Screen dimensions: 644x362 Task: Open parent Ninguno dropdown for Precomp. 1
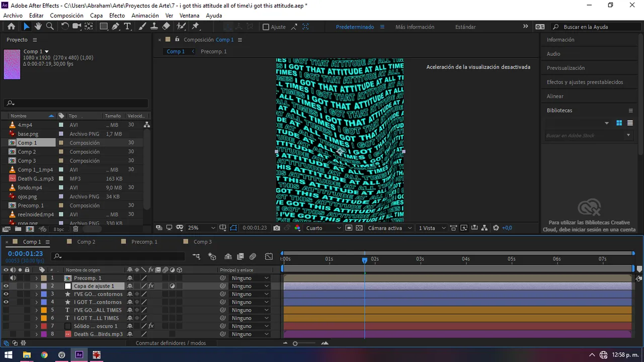click(x=250, y=278)
